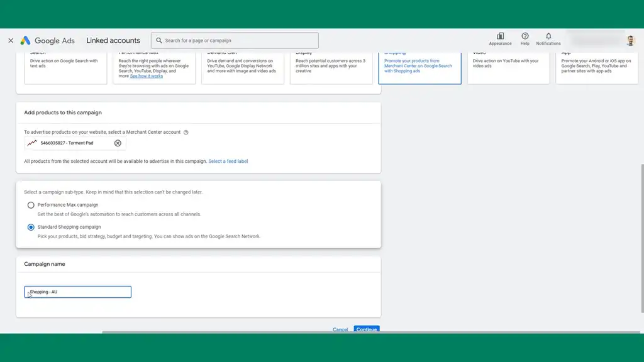This screenshot has height=362, width=644.
Task: Select the Standard Shopping campaign radio button
Action: point(31,227)
